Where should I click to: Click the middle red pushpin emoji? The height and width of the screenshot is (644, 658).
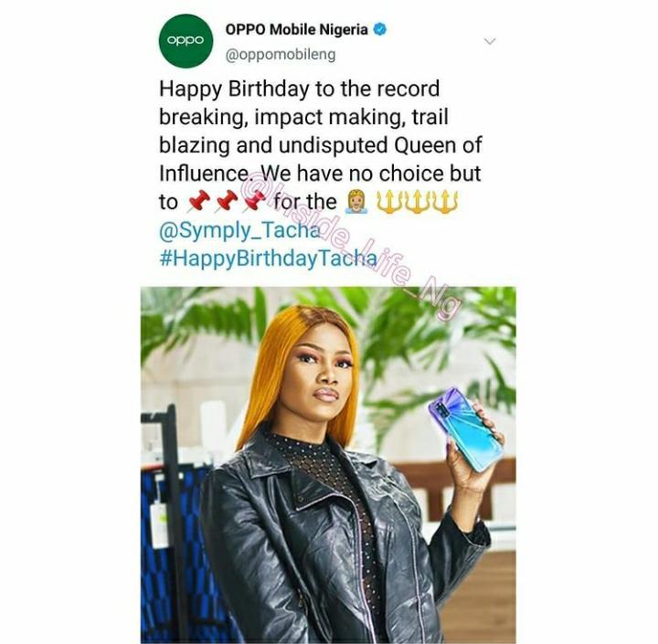coord(227,201)
